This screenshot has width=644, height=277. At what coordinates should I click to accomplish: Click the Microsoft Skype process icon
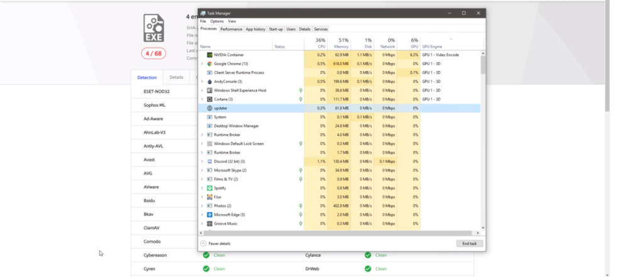(x=209, y=170)
